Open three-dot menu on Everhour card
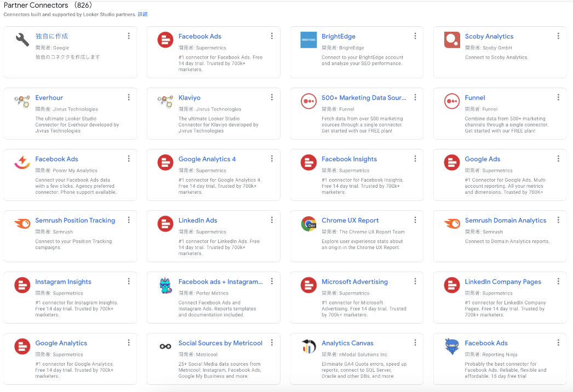Viewport: 573px width, 392px height. (129, 97)
